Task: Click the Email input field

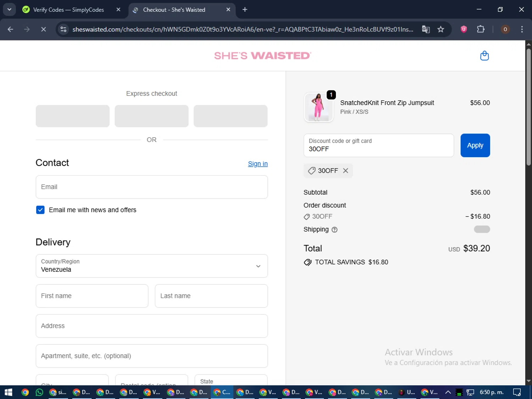Action: click(152, 187)
